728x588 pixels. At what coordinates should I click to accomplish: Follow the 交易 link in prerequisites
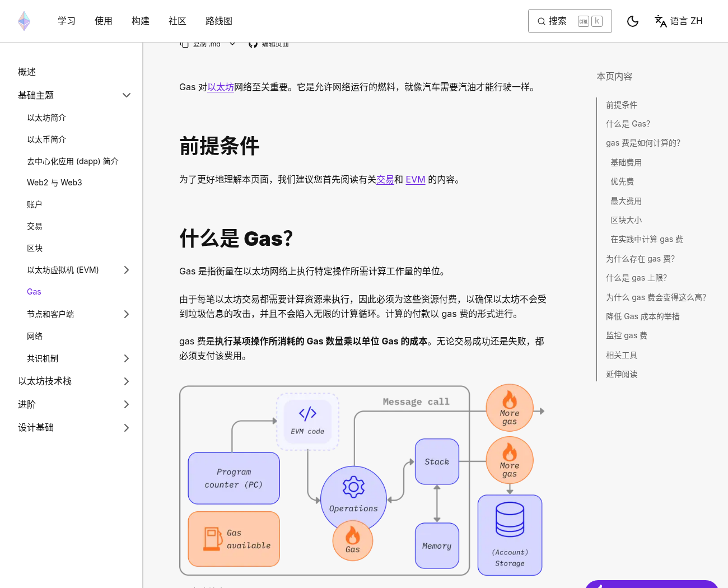click(x=385, y=180)
